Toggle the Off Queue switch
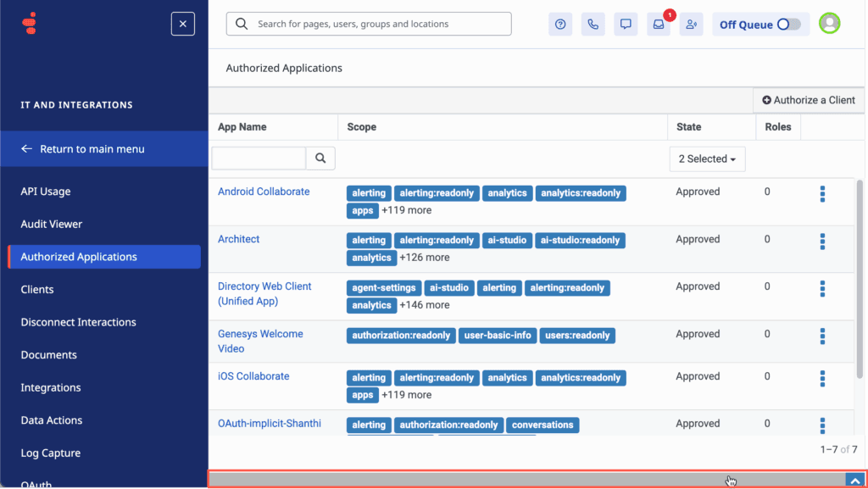This screenshot has height=489, width=868. click(789, 24)
